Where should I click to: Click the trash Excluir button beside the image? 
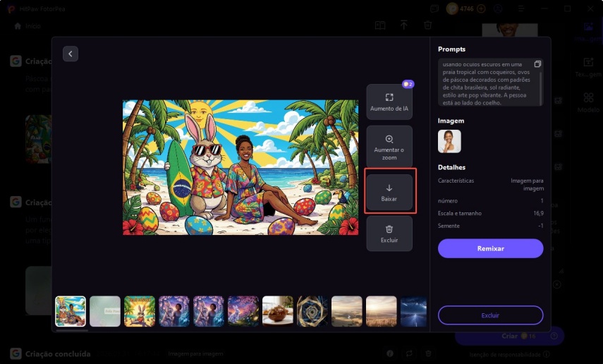pyautogui.click(x=389, y=233)
